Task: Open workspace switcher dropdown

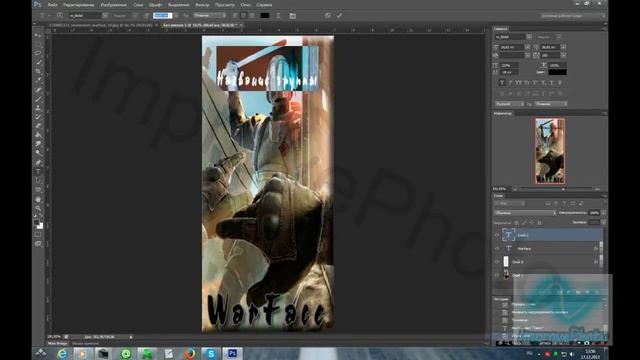Action: (573, 16)
